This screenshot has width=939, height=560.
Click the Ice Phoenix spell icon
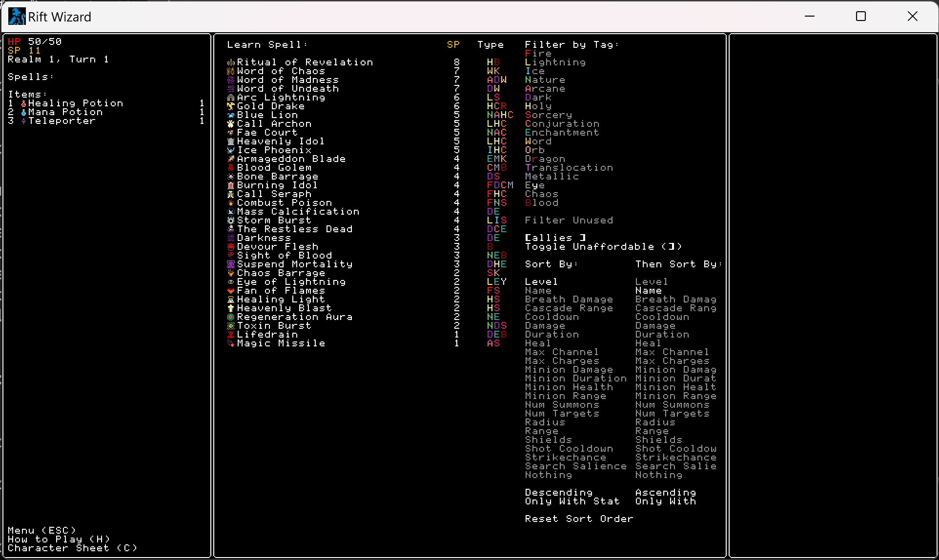point(231,150)
